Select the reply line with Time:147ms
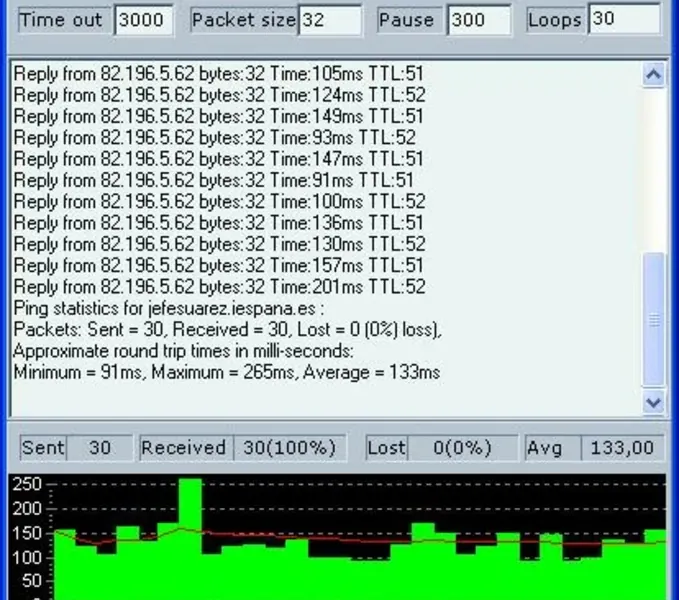This screenshot has height=600, width=679. (x=219, y=158)
